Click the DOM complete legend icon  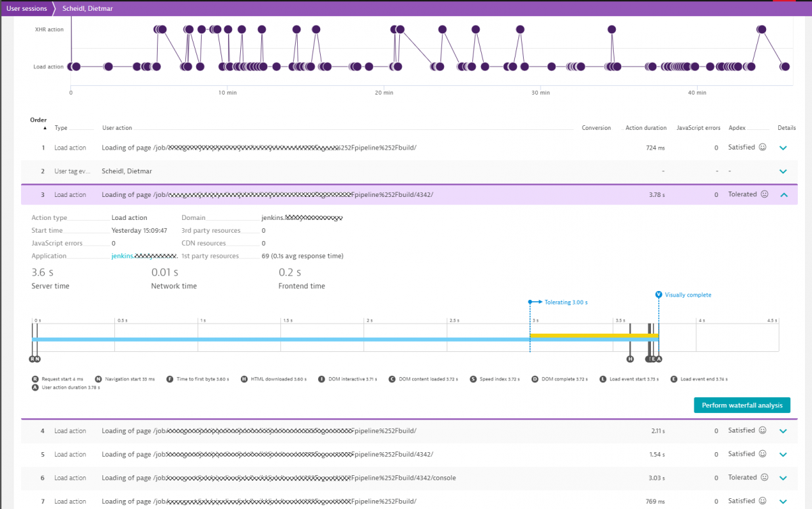click(x=536, y=379)
